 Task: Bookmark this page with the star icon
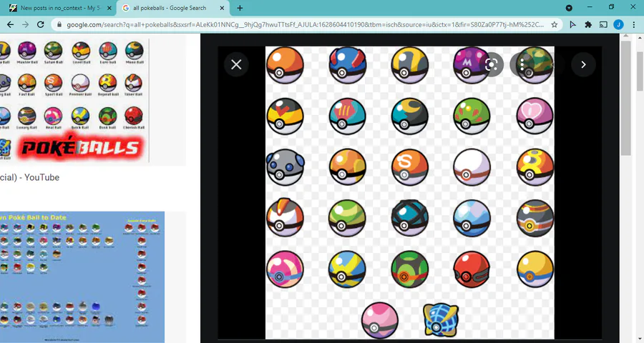click(x=554, y=24)
